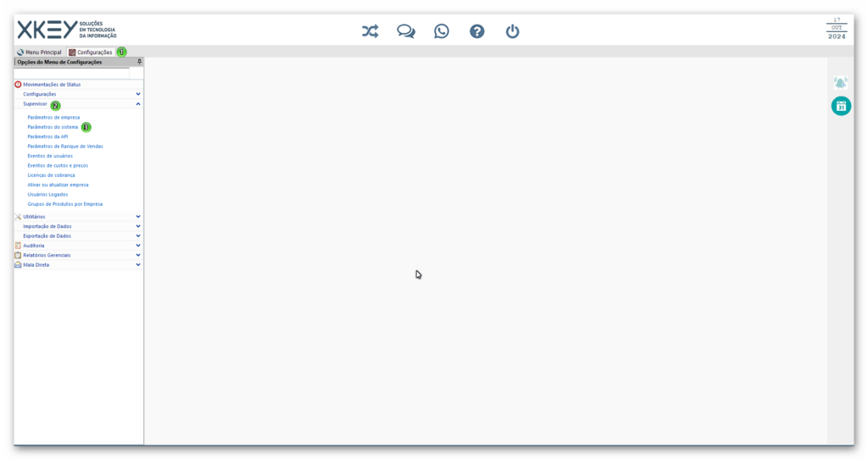
Task: Expand Importação de Dados chevron
Action: tap(138, 226)
